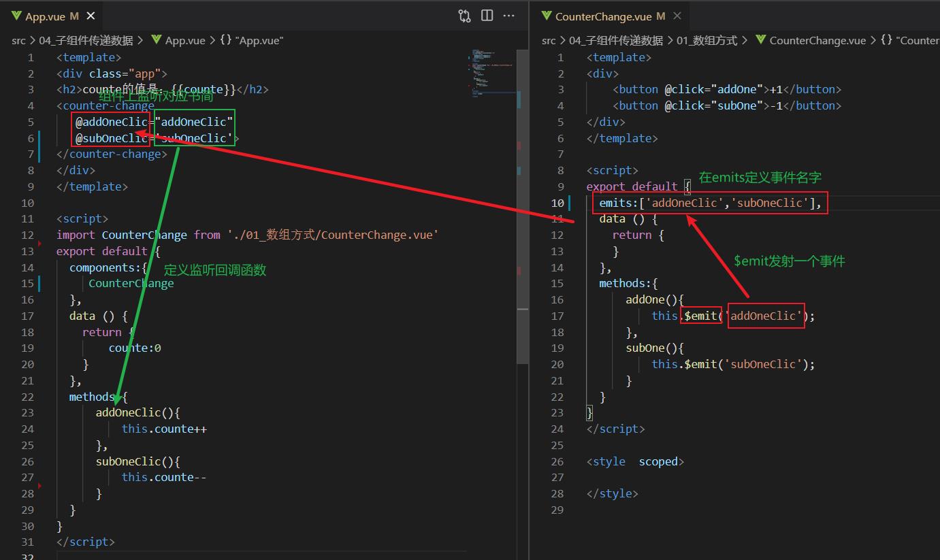Open 04_子组件传递数据 breadcrumb above App.vue editor
Image resolution: width=940 pixels, height=560 pixels.
(x=86, y=40)
